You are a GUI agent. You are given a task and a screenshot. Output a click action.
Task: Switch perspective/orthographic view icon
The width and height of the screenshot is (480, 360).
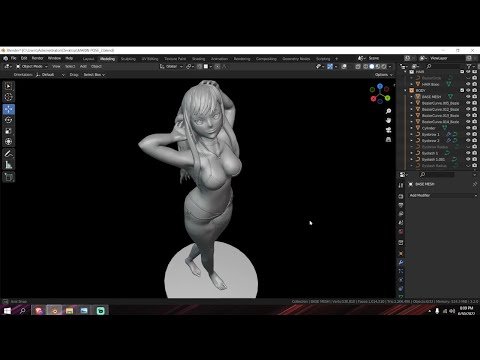coord(388,140)
